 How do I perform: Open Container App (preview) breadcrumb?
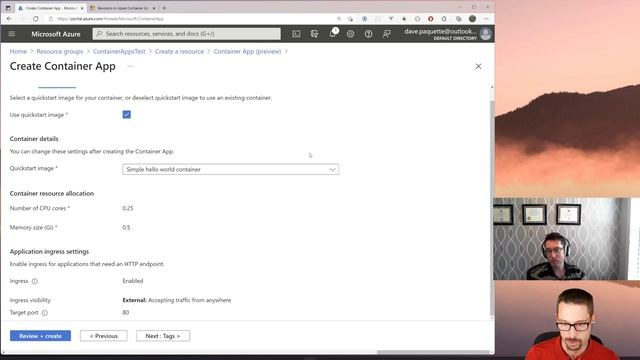(x=247, y=51)
